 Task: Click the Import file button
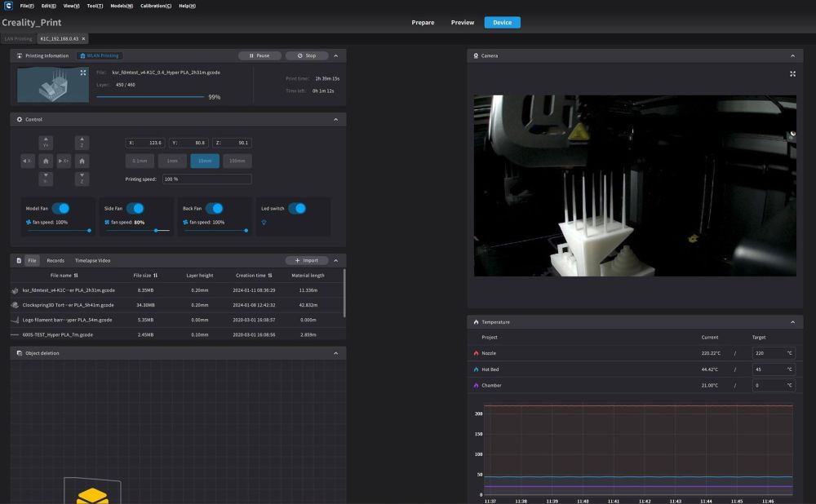(x=307, y=260)
